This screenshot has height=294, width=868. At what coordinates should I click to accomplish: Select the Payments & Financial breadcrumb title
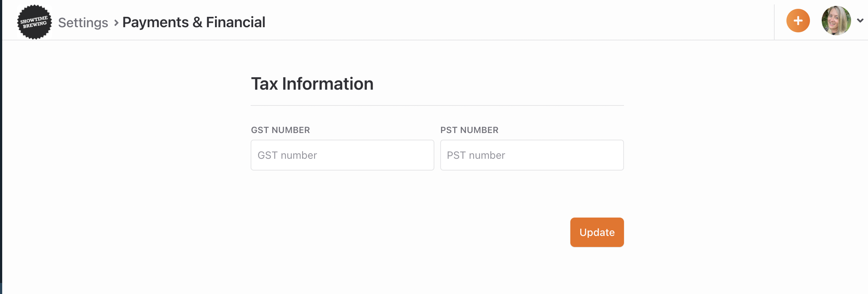click(194, 22)
